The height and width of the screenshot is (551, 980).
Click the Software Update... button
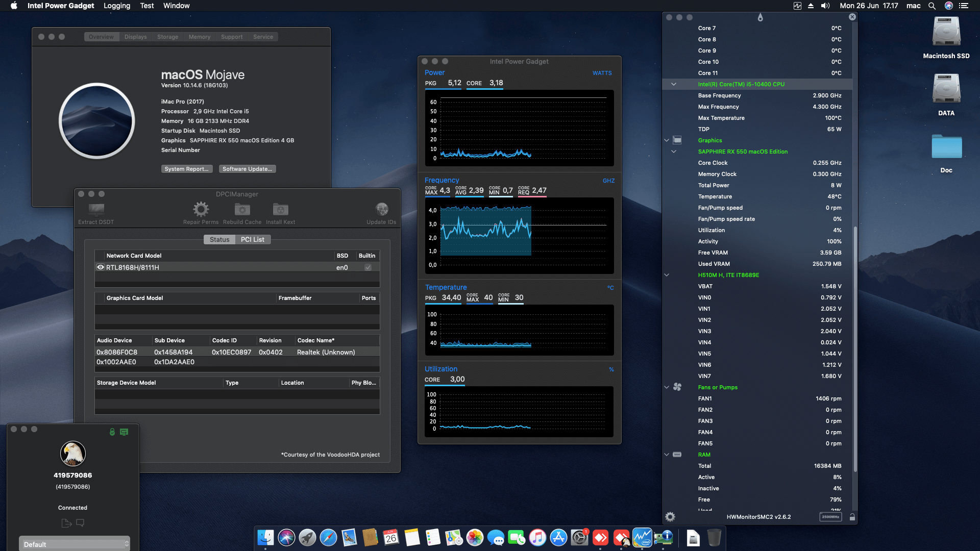247,169
